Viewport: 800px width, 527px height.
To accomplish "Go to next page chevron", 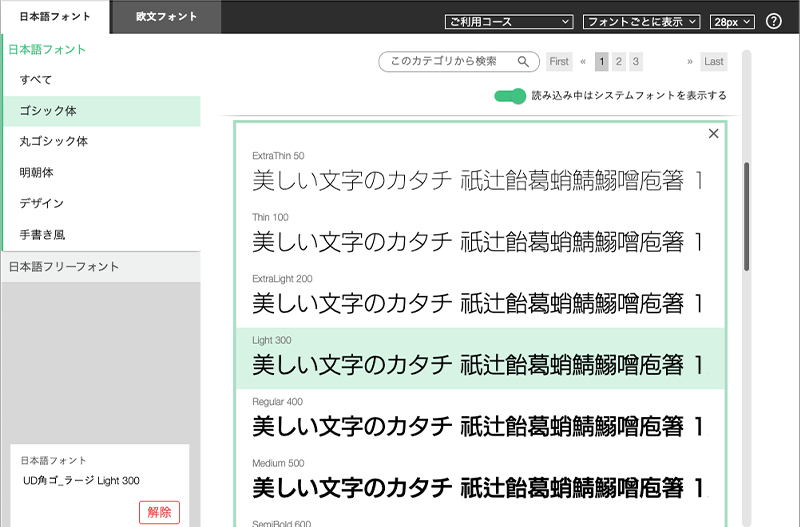I will tap(690, 62).
